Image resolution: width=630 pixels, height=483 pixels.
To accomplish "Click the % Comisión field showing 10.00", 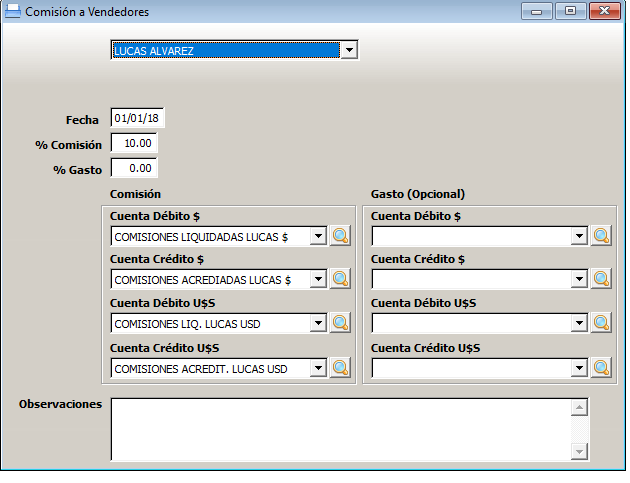I will [134, 143].
